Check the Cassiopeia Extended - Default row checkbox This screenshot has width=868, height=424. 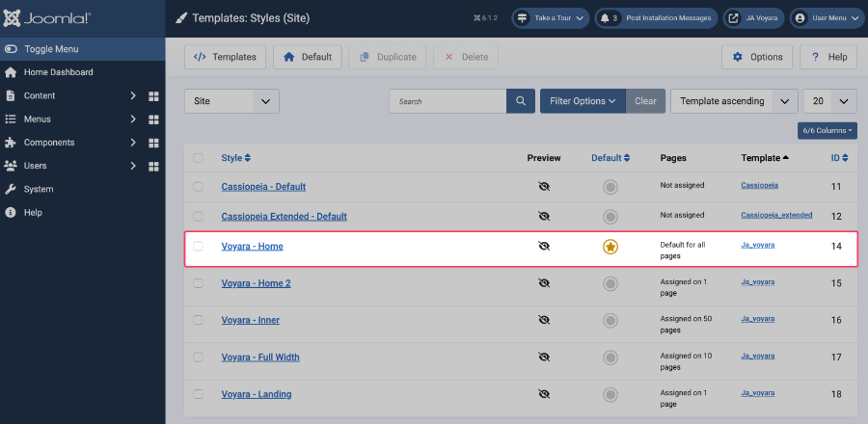pos(198,216)
